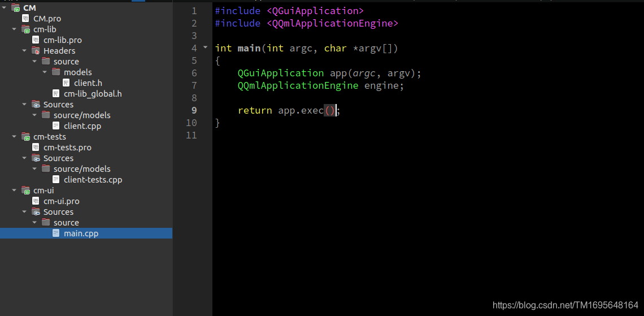Open cm-lib_global.h header file
The height and width of the screenshot is (316, 644).
coord(93,94)
